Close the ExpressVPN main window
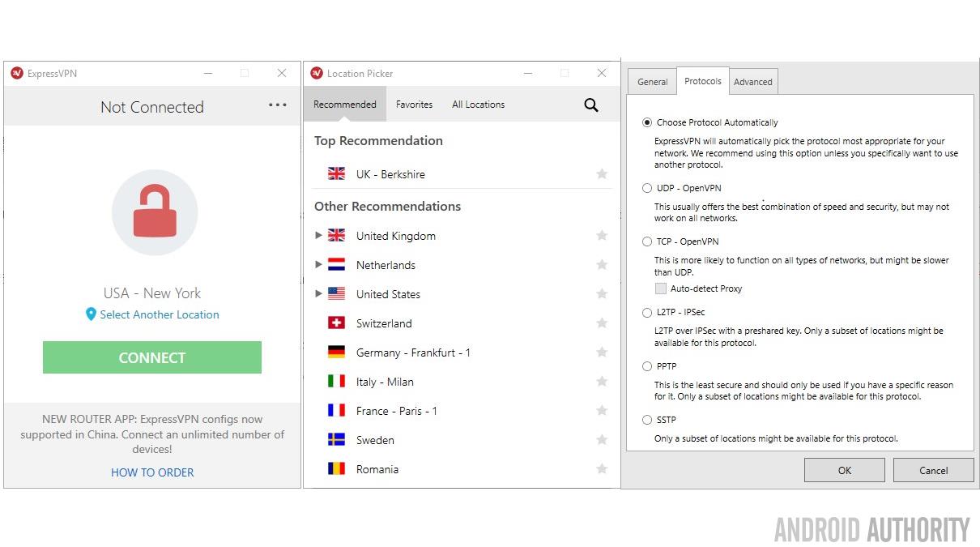980x547 pixels. click(x=282, y=73)
